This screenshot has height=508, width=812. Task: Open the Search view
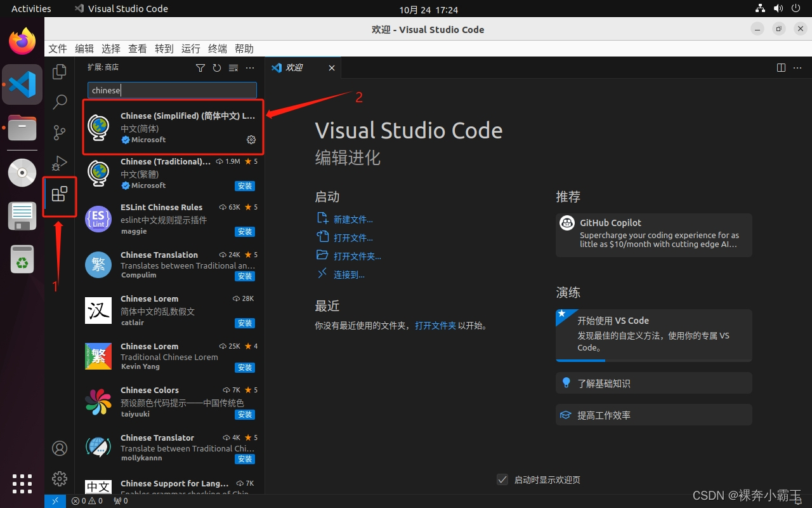point(59,102)
